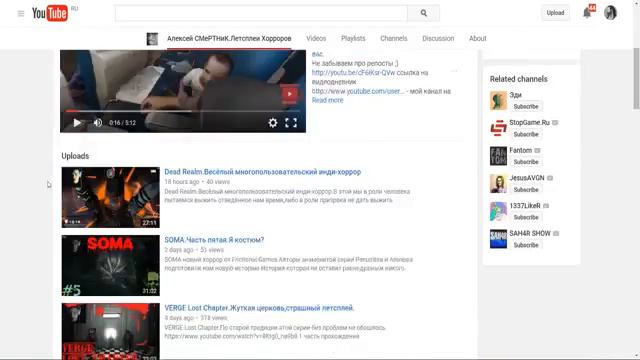640x360 pixels.
Task: Switch to the Channels tab
Action: [393, 38]
